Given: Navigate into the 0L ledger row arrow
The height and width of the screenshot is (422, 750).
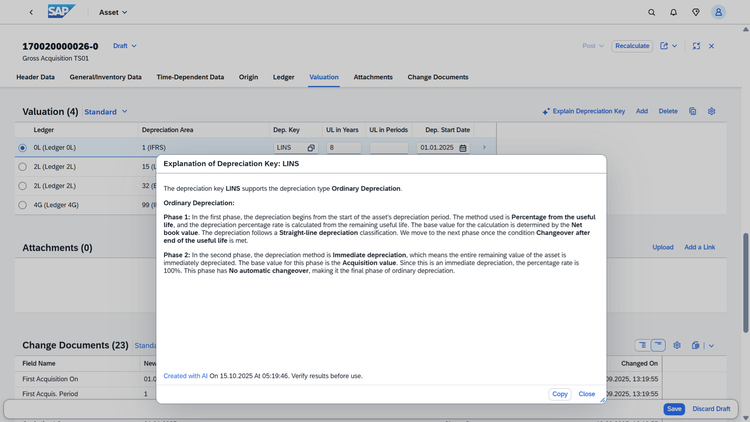Looking at the screenshot, I should 484,147.
